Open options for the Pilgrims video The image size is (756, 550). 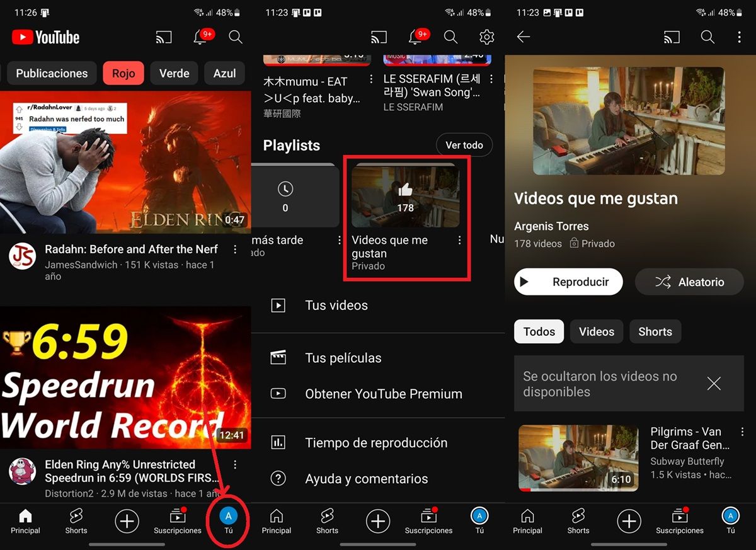(742, 432)
